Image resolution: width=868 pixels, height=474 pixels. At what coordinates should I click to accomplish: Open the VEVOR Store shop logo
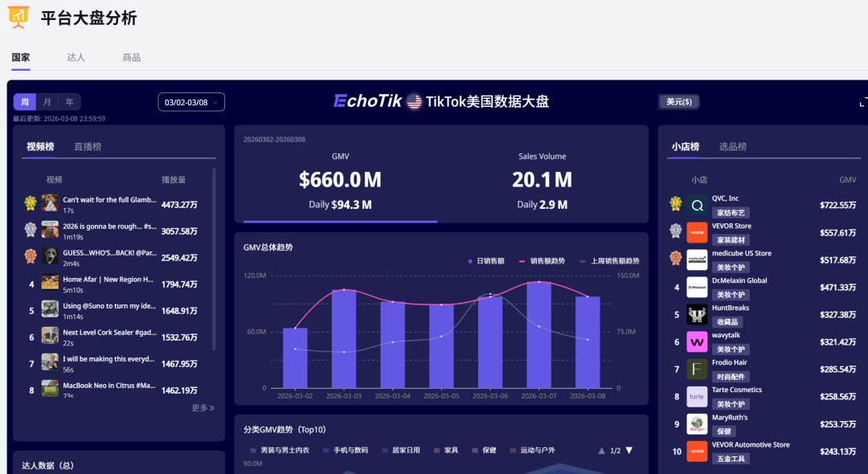[697, 232]
